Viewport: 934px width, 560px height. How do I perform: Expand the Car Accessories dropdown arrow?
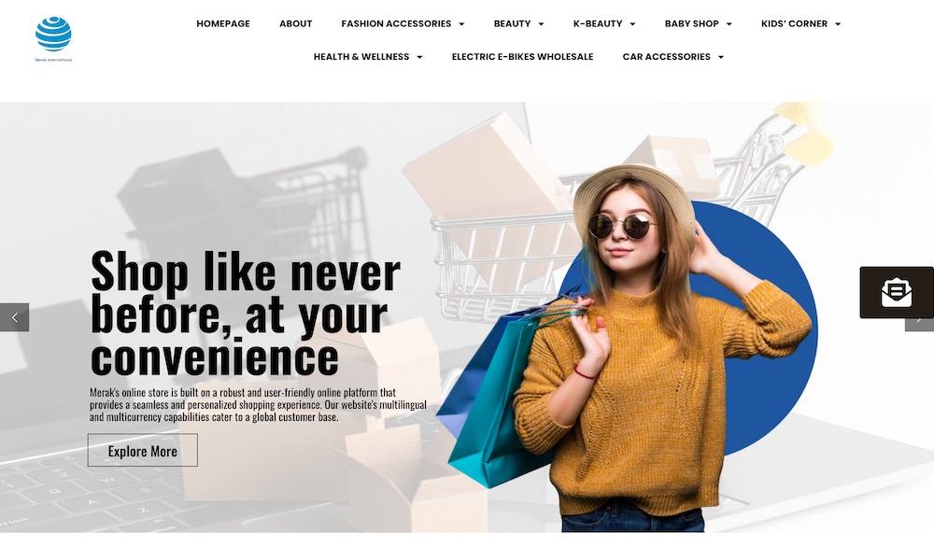click(721, 57)
